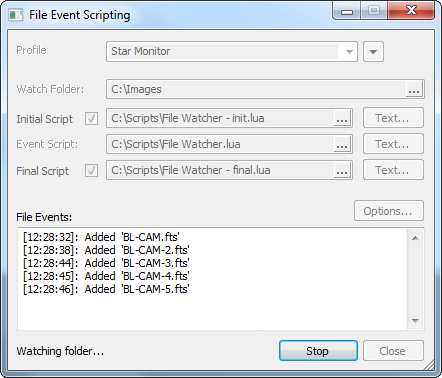Image resolution: width=442 pixels, height=378 pixels.
Task: Click scroll down arrow in File Events list
Action: tap(415, 321)
